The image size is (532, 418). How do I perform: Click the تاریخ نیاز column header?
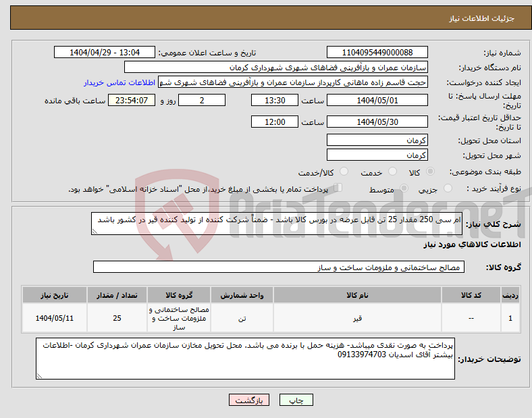(55, 295)
